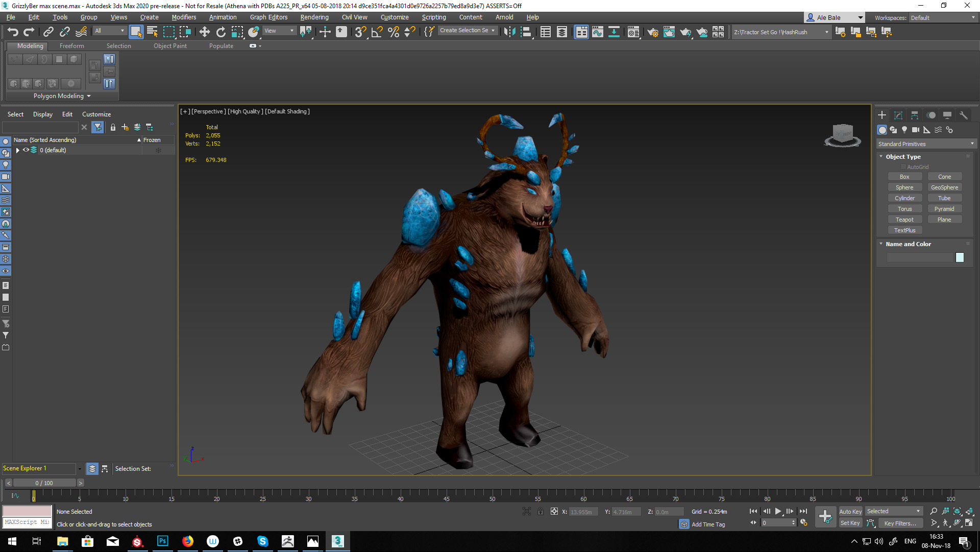Toggle Angle Snap in the main toolbar
The width and height of the screenshot is (980, 552).
click(x=377, y=32)
